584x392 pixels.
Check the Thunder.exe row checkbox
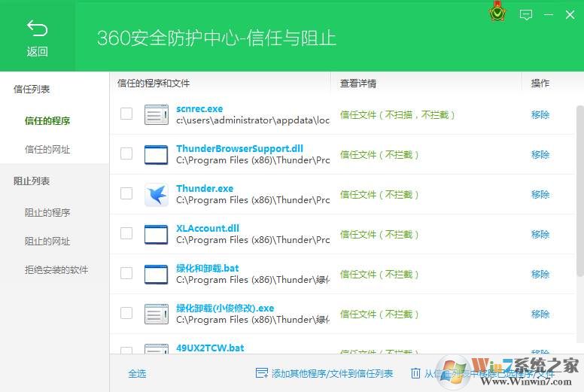click(x=126, y=193)
